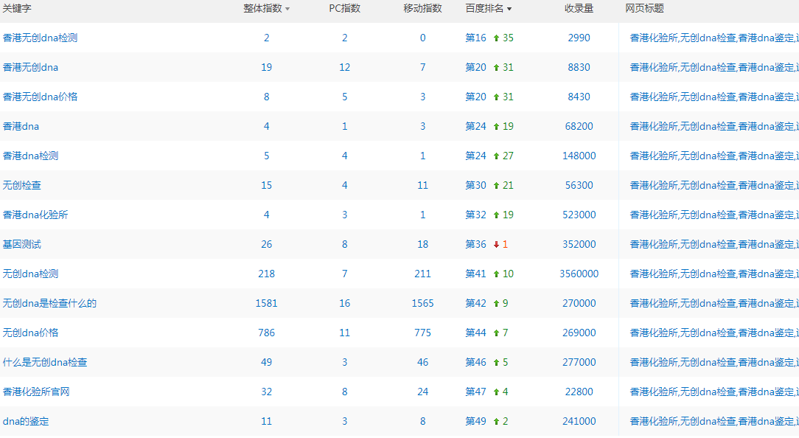The width and height of the screenshot is (799, 438).
Task: Click 收录量 value 523000
Action: [x=579, y=215]
